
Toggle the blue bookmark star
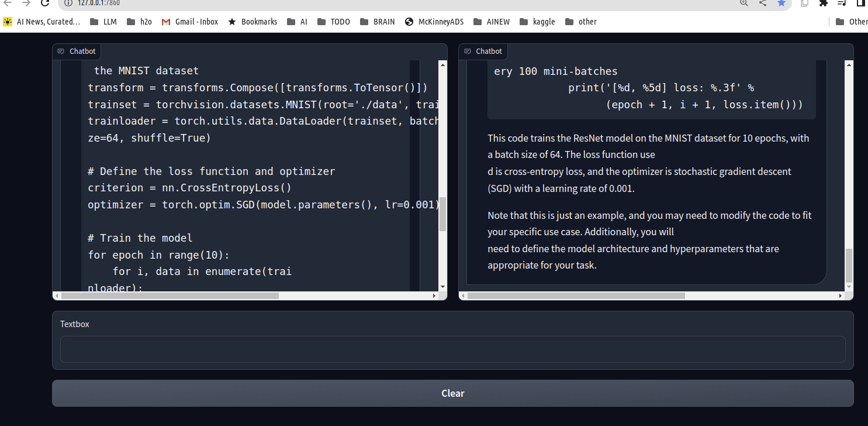781,4
